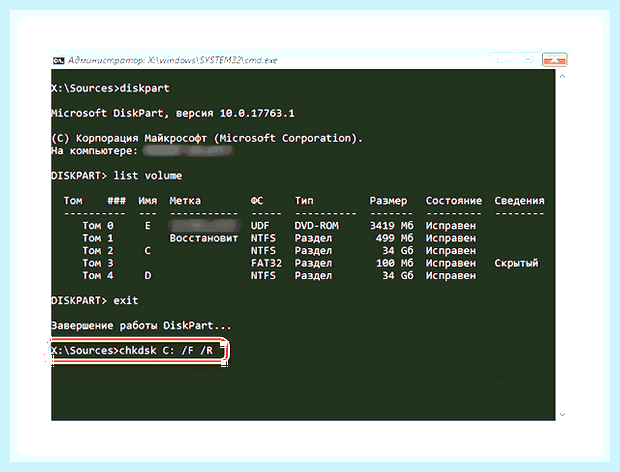The width and height of the screenshot is (620, 472).
Task: Click the 'Имя' column header
Action: (x=147, y=201)
